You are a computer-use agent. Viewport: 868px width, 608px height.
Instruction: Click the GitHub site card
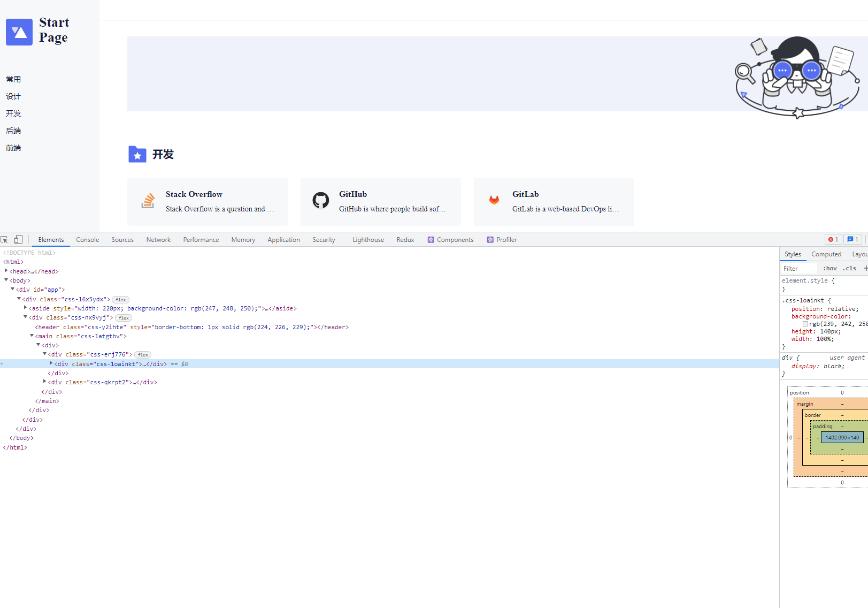(x=380, y=202)
